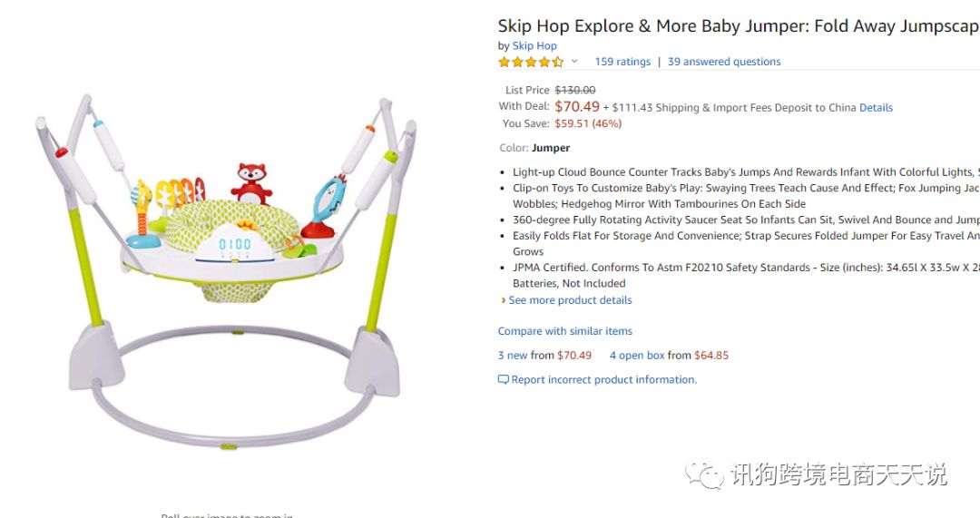Open Compare with similar items
The width and height of the screenshot is (980, 518).
pos(565,331)
